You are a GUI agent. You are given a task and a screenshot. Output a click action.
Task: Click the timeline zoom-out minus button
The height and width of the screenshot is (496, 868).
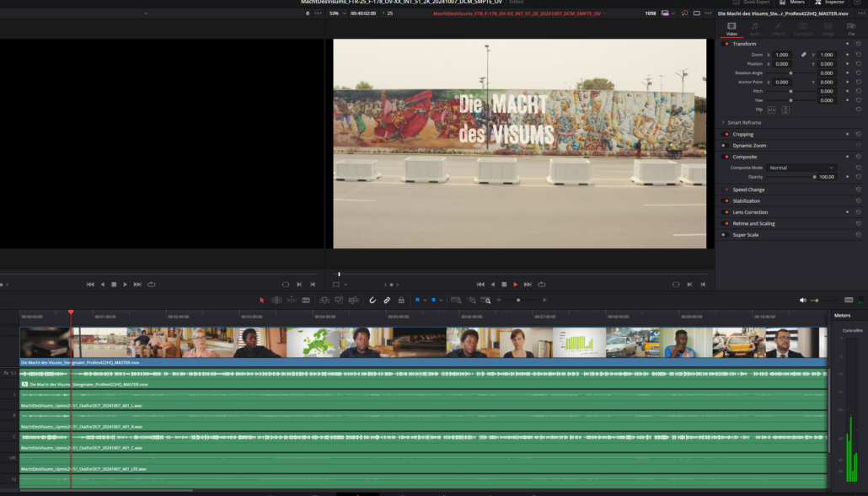coord(499,301)
